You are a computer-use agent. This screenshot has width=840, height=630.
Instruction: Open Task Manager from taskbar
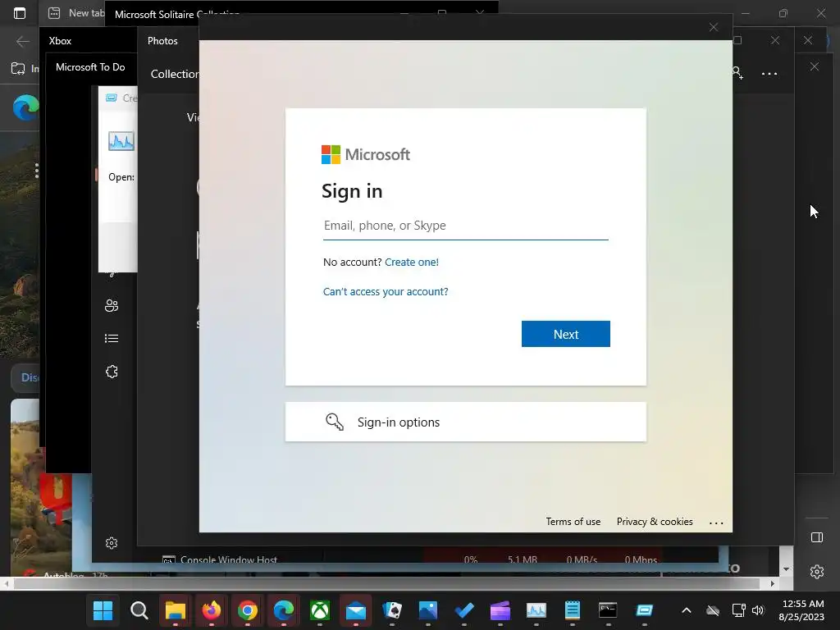tap(536, 610)
